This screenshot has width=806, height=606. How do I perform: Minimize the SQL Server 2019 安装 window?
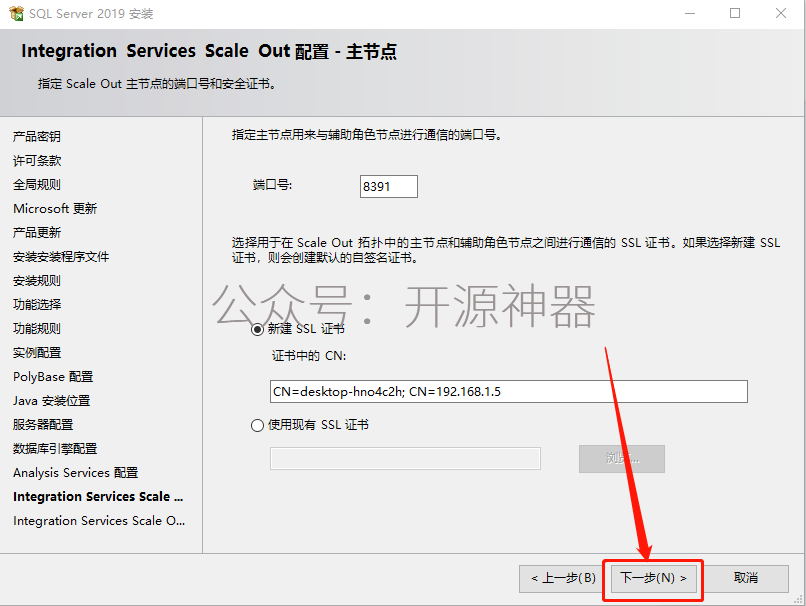point(690,13)
